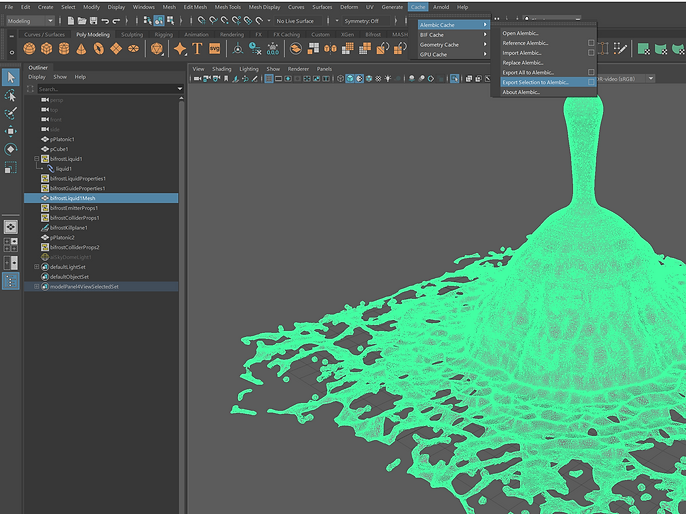This screenshot has height=514, width=686.
Task: Click the New Scene file icon
Action: [x=70, y=21]
